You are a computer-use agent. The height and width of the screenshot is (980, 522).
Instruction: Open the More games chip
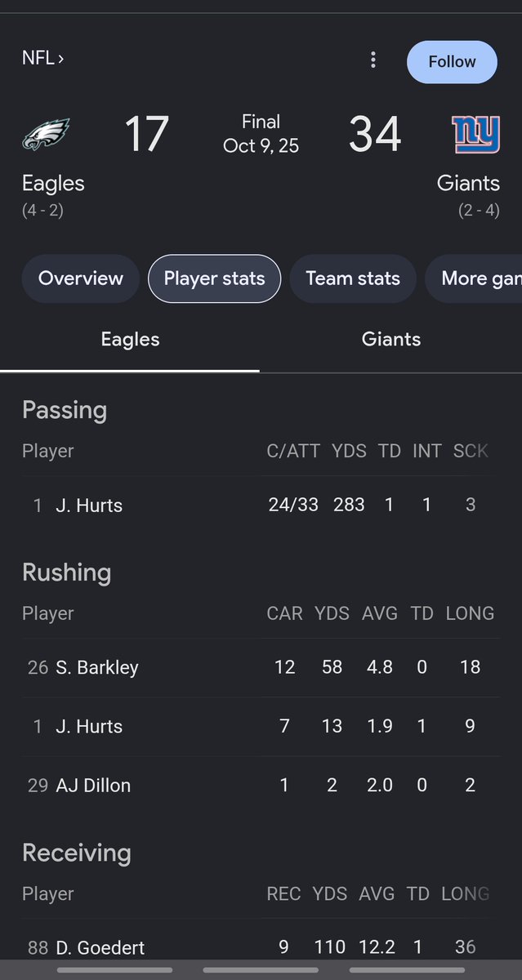(474, 278)
